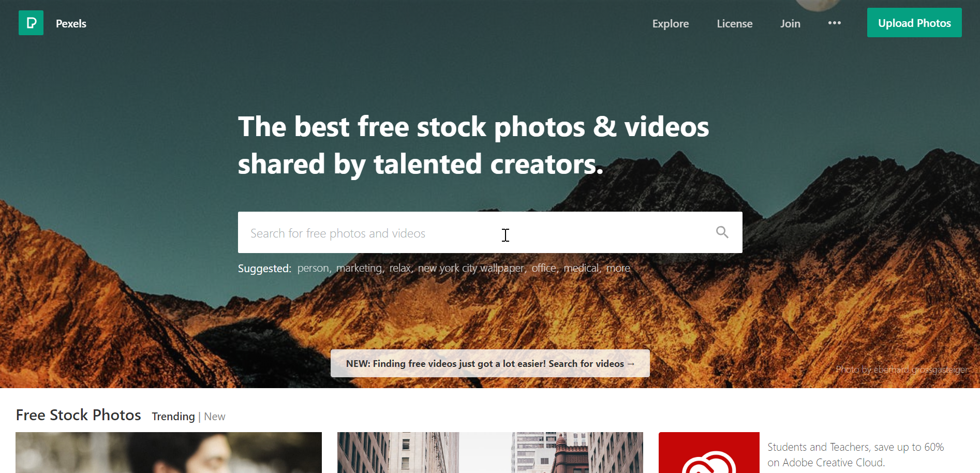
Task: Select the medical suggestion
Action: click(x=581, y=268)
